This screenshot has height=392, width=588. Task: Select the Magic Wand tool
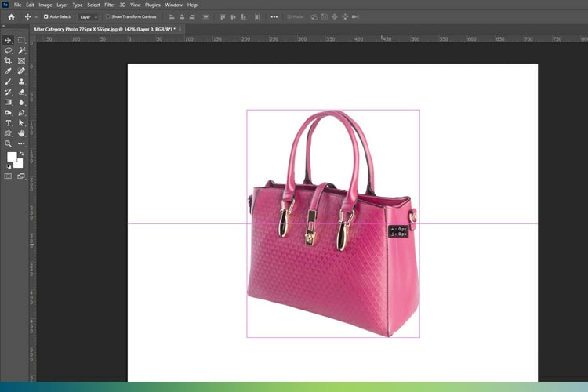coord(21,50)
